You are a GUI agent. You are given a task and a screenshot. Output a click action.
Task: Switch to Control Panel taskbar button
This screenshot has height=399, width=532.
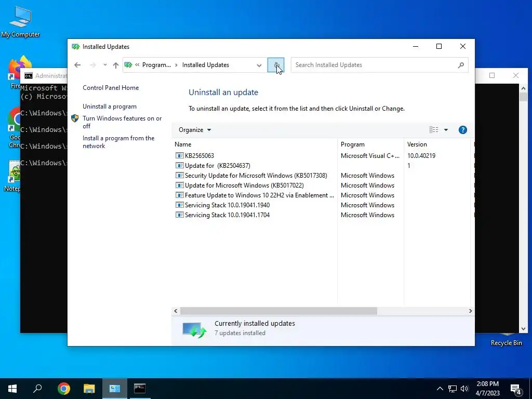coord(115,389)
